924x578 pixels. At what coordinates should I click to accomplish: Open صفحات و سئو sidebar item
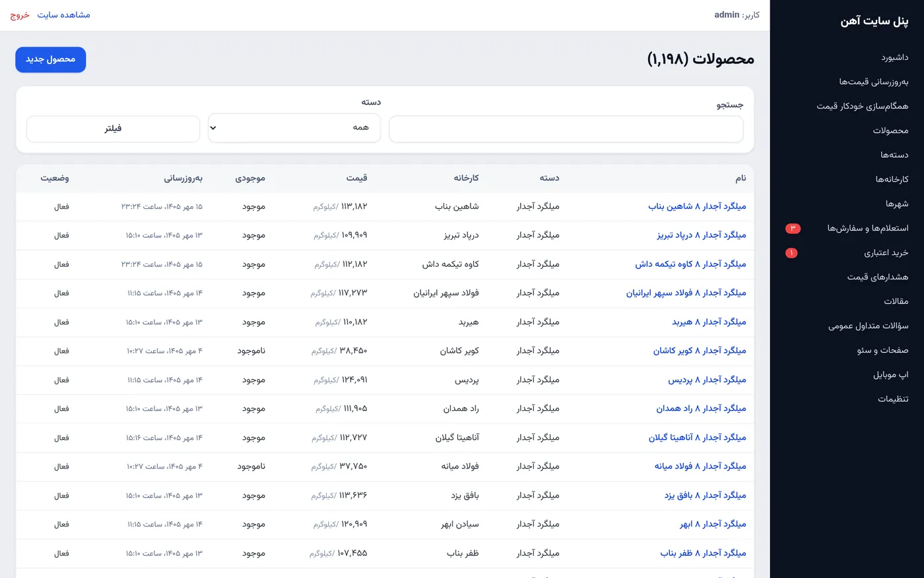point(882,351)
